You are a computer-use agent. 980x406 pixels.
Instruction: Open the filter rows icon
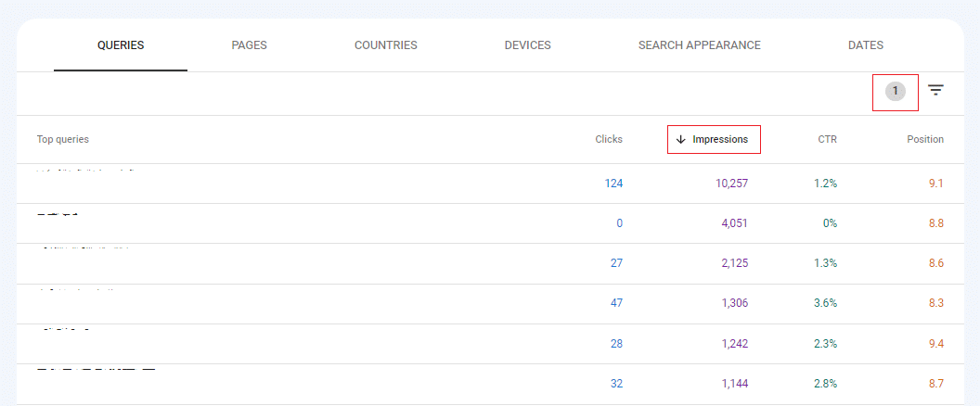coord(935,90)
